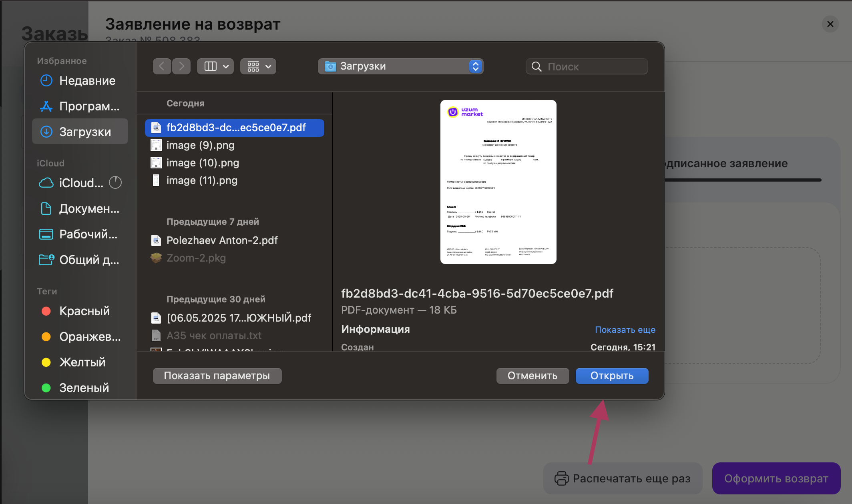This screenshot has width=852, height=504.
Task: Open the grouping options dropdown
Action: 258,66
